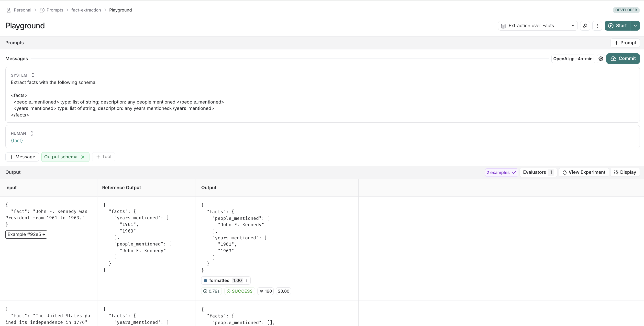Expand the Start button dropdown arrow
The width and height of the screenshot is (644, 326).
click(635, 26)
